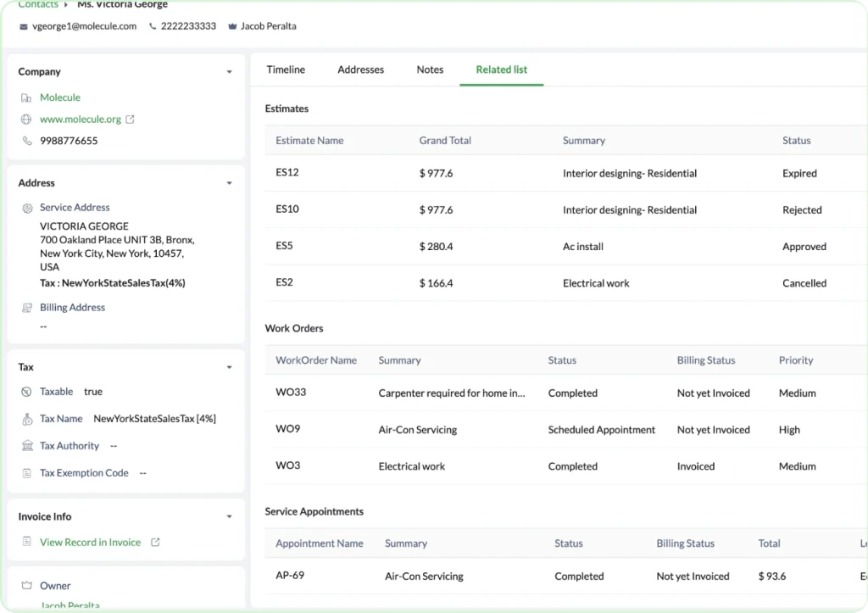Screen dimensions: 868x613
Task: Go to the Notes tab
Action: pyautogui.click(x=430, y=70)
